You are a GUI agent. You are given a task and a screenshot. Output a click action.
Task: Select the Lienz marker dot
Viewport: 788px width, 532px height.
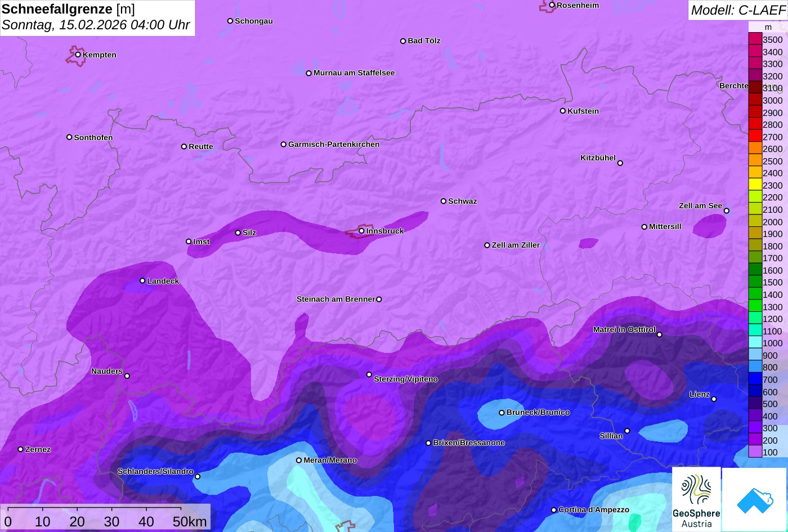click(x=714, y=399)
